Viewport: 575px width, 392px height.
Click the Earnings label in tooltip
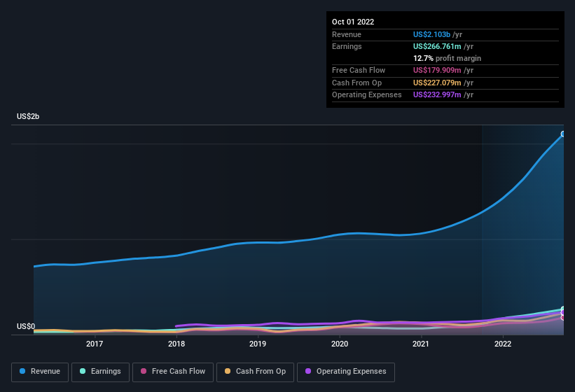tap(347, 46)
